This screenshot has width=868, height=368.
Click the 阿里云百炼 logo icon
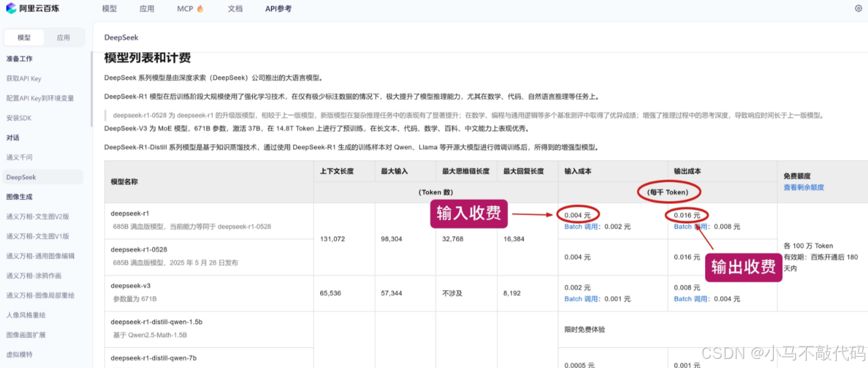point(11,9)
